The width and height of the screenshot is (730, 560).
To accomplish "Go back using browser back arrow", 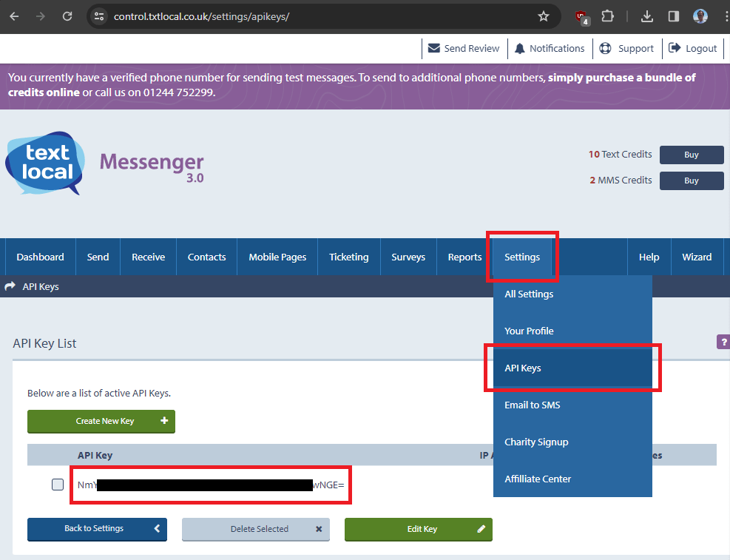I will click(15, 16).
